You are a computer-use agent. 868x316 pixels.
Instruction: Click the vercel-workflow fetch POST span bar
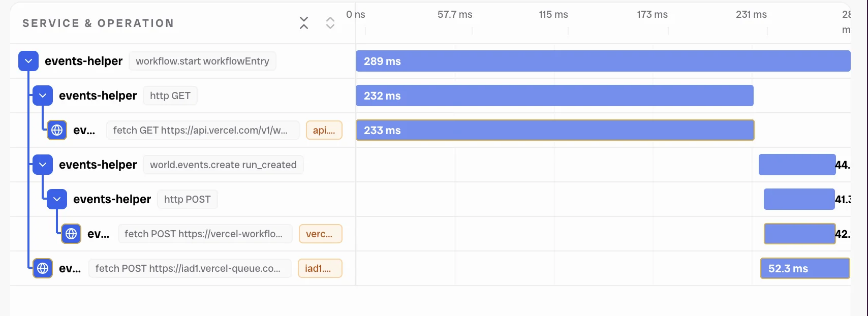[800, 234]
